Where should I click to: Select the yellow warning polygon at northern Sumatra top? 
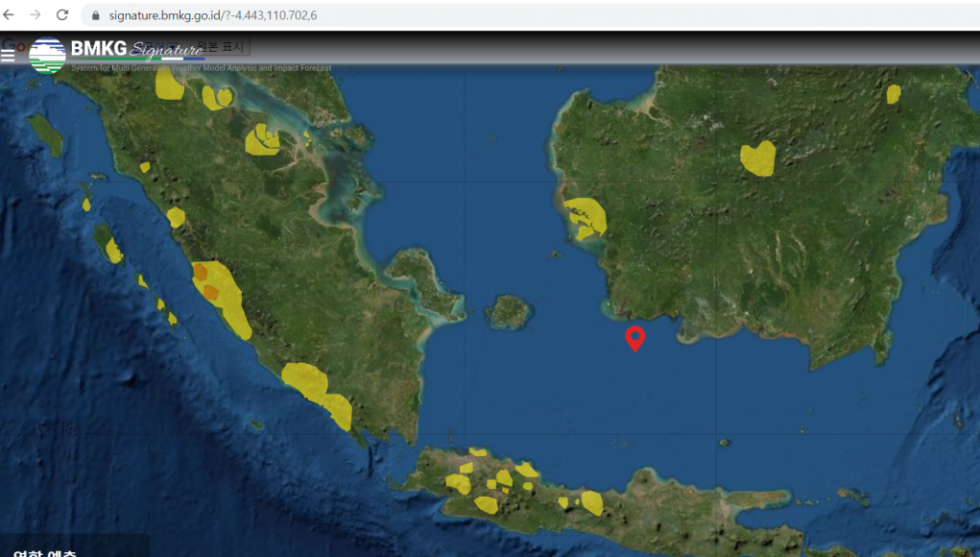169,85
